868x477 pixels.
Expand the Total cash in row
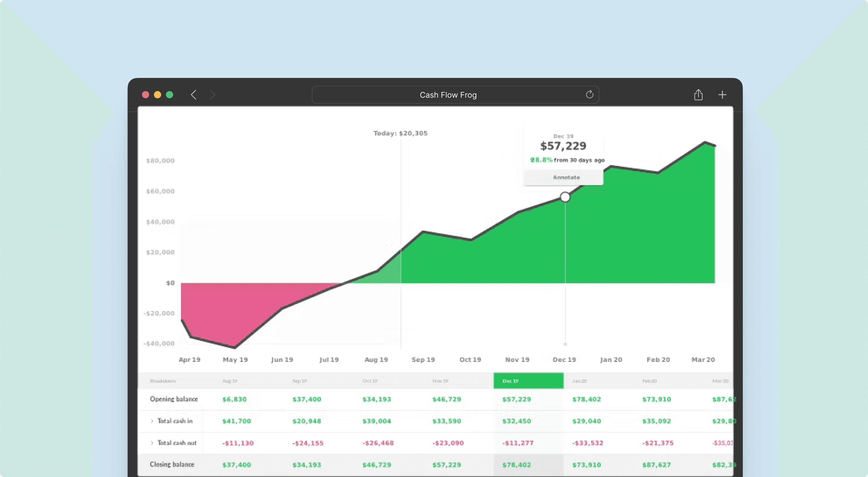[x=152, y=421]
